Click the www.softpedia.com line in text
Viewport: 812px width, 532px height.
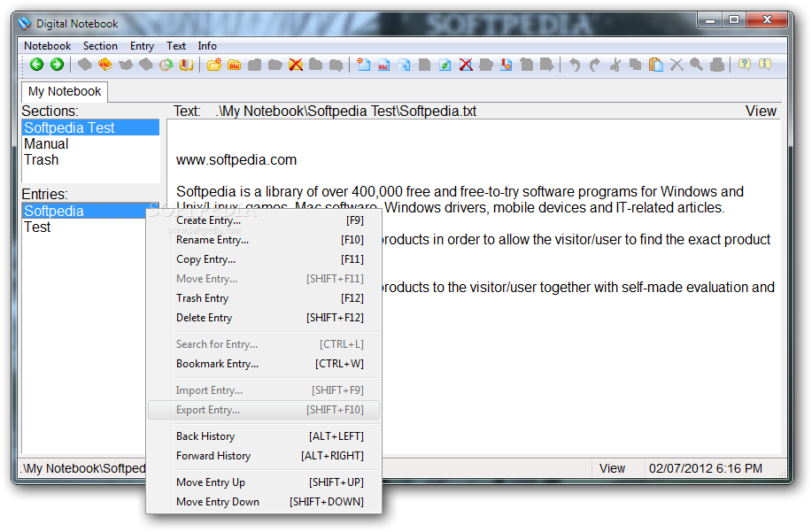(236, 160)
